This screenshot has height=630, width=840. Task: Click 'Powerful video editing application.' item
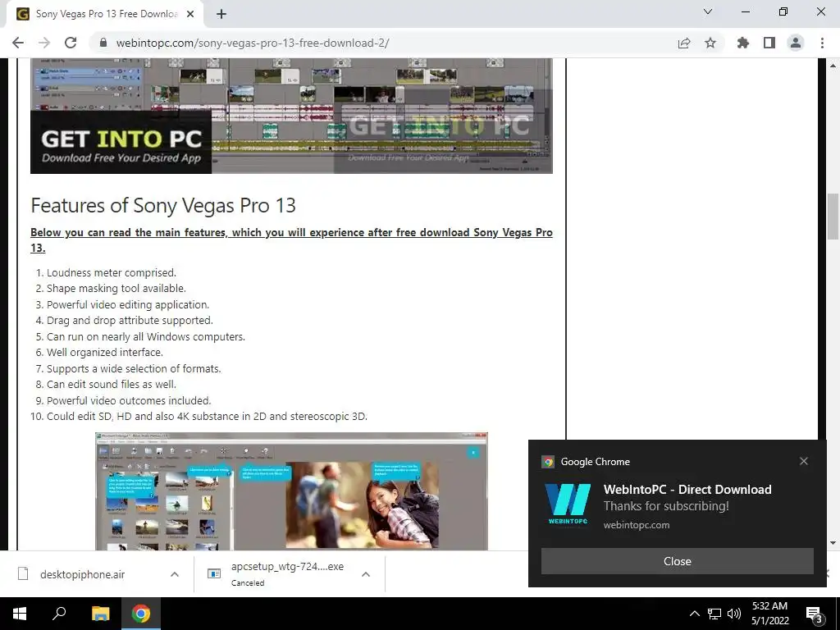(x=128, y=304)
